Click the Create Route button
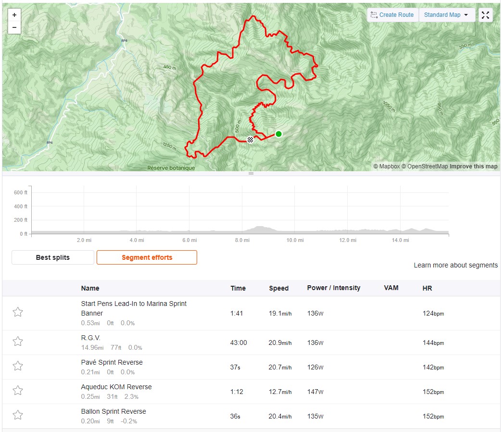Viewport: 504px width, 432px height. pos(392,15)
